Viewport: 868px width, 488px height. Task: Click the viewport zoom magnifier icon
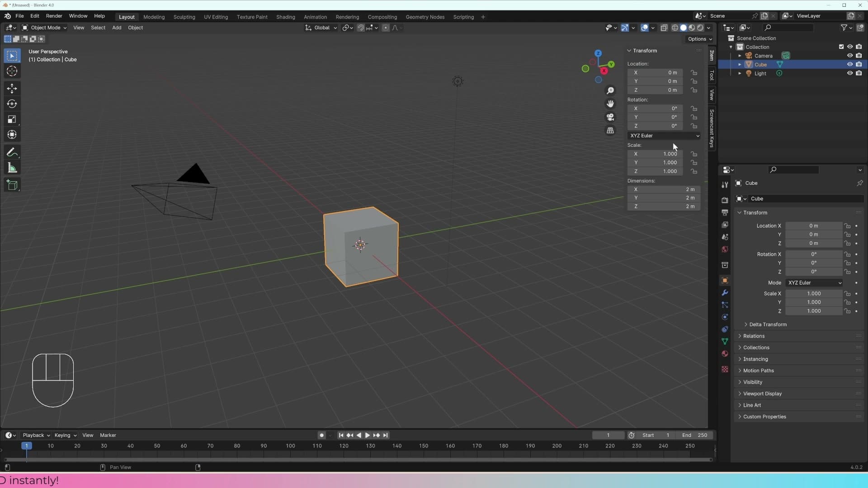(610, 91)
